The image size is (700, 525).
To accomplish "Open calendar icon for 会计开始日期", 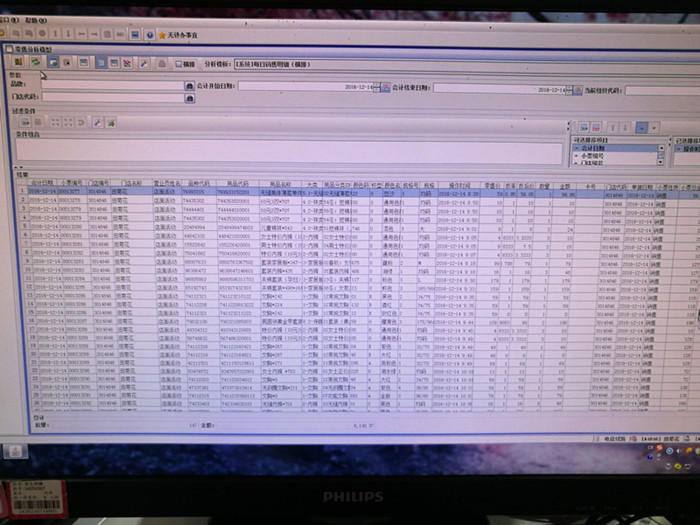I will (x=384, y=88).
